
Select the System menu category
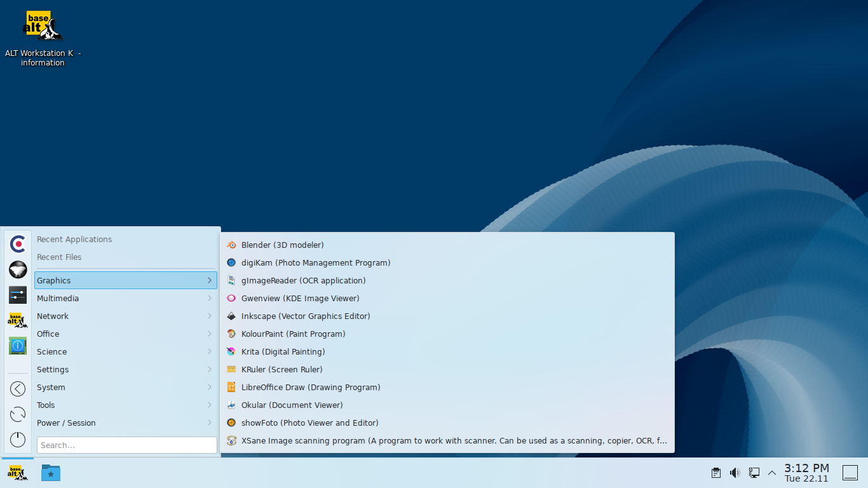[126, 387]
